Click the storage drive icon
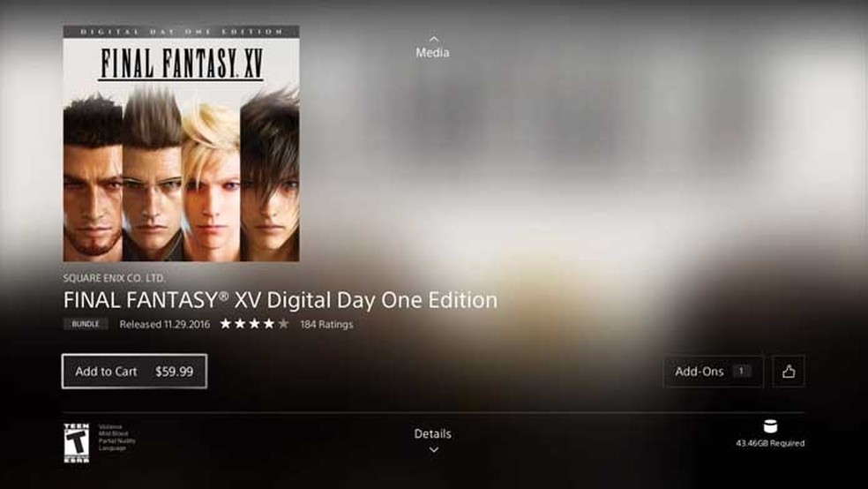This screenshot has height=489, width=868. [770, 426]
